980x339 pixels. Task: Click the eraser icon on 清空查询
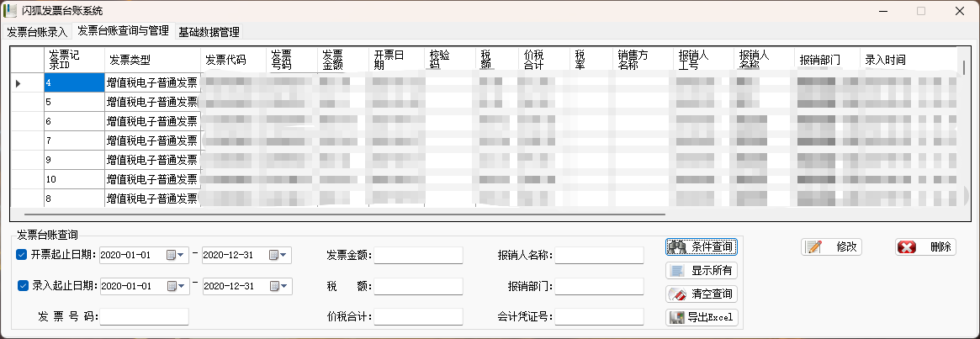point(676,294)
